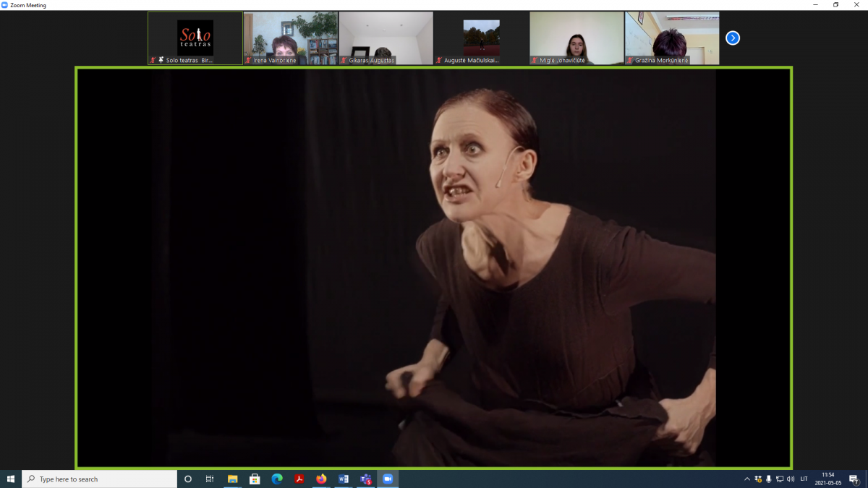Open File Explorer from the taskbar
The height and width of the screenshot is (488, 868).
[x=233, y=479]
